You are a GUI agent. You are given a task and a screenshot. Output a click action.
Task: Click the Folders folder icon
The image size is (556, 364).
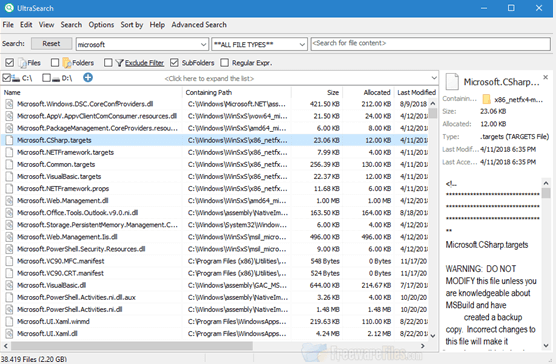tap(67, 63)
